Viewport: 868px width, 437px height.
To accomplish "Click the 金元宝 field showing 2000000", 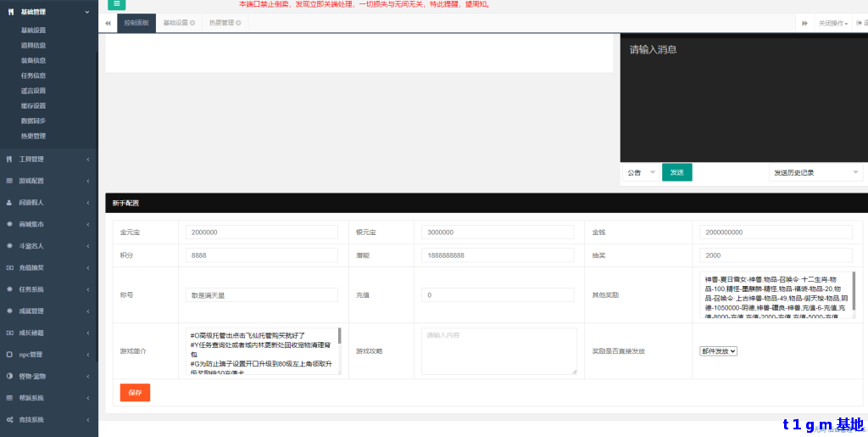I will point(262,233).
